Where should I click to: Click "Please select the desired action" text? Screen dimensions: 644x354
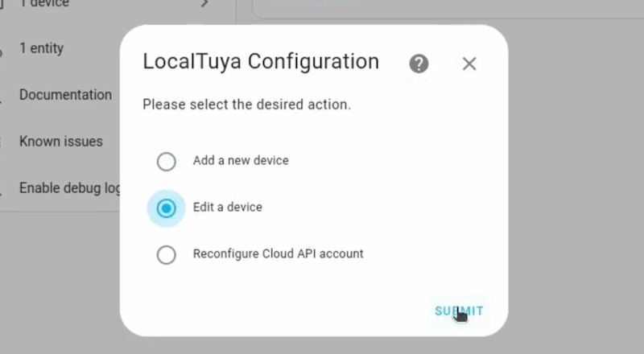246,105
